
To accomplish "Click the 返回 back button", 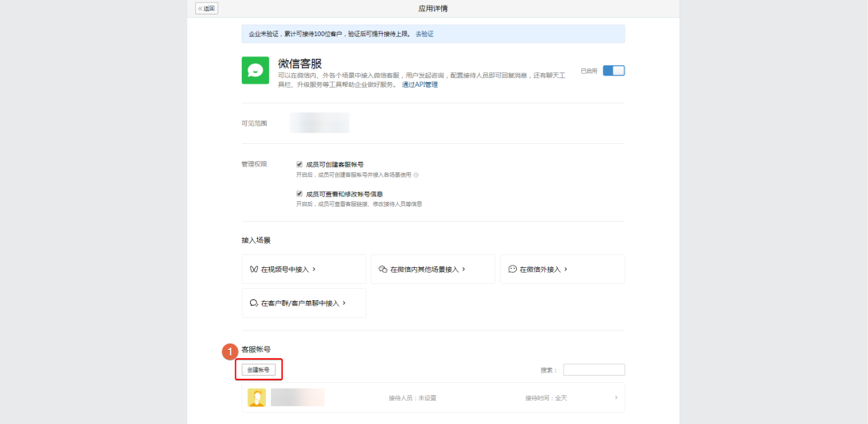I will pyautogui.click(x=207, y=8).
